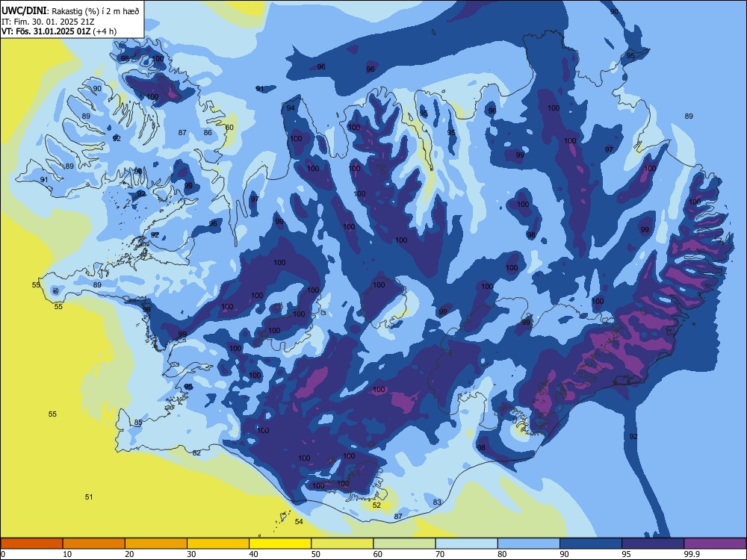Pick the 20–30 legend color swatch
Screen dimensions: 747x560
[156, 544]
